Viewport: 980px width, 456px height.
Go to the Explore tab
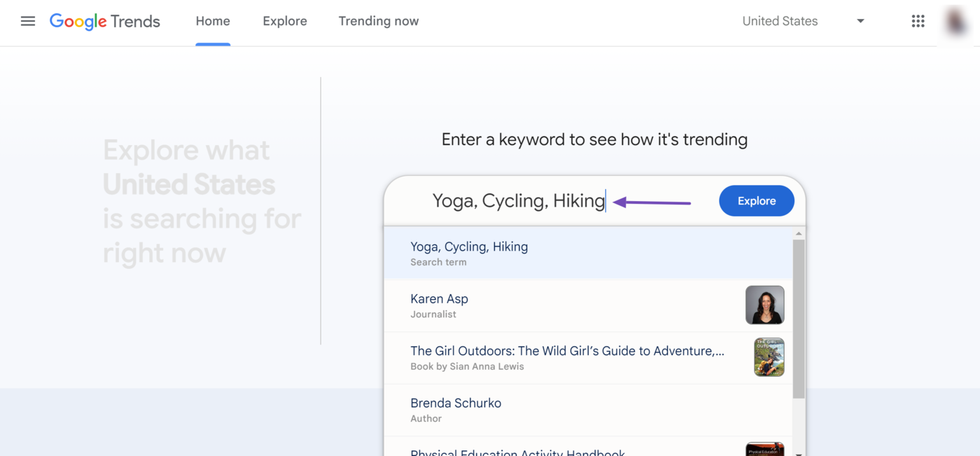[x=285, y=21]
